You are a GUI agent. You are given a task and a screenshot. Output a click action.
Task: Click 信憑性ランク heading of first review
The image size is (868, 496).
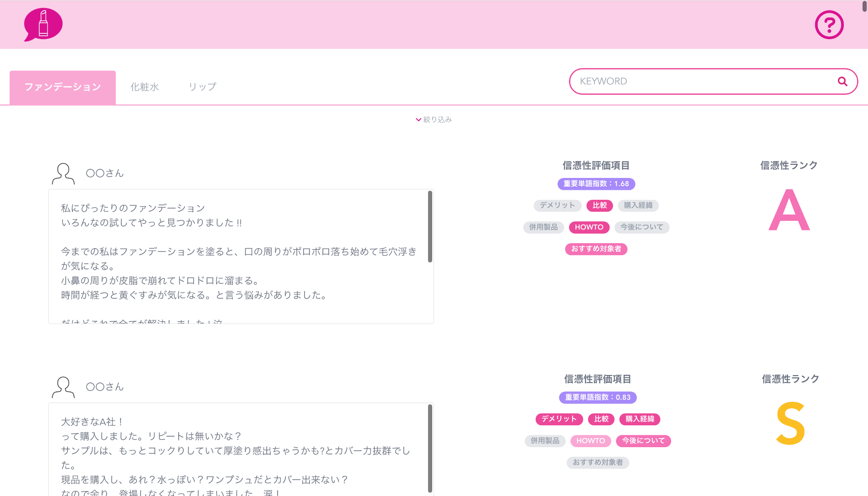789,166
